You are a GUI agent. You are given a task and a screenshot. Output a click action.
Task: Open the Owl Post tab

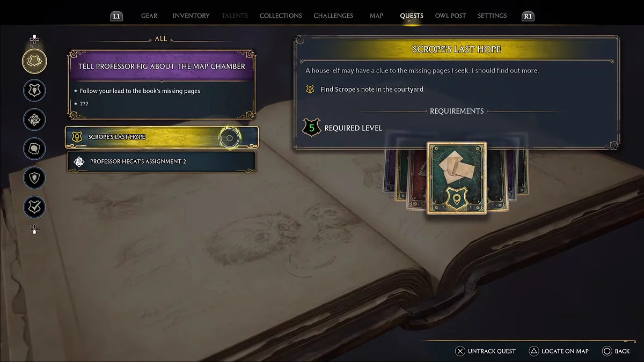point(450,16)
